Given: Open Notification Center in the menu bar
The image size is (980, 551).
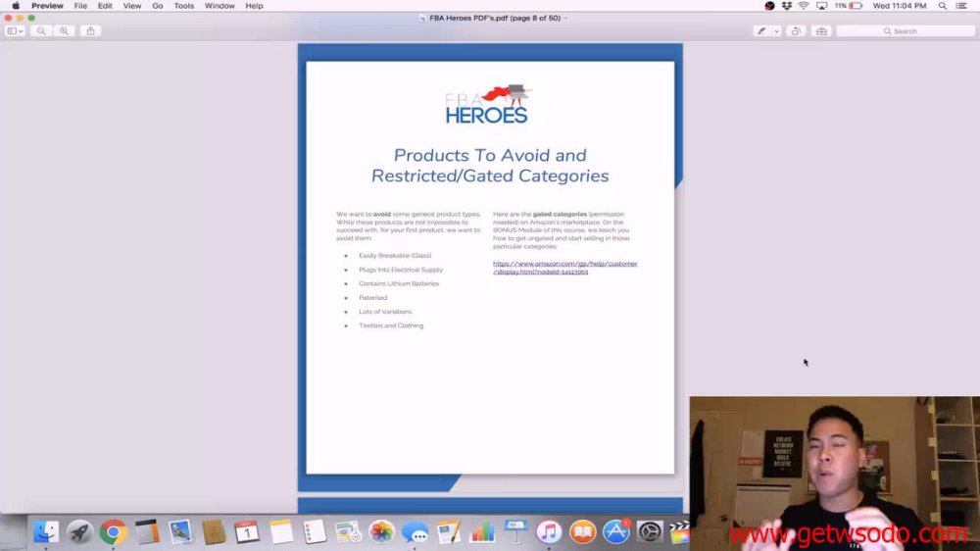Looking at the screenshot, I should (x=961, y=6).
